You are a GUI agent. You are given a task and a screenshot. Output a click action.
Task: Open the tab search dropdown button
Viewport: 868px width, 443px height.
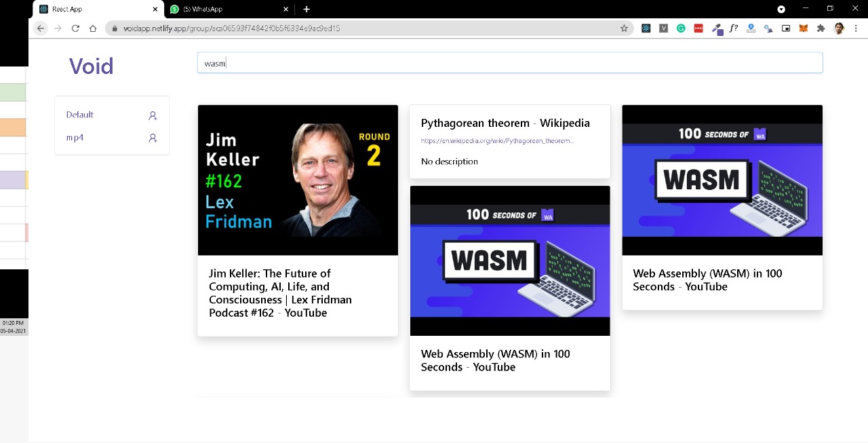781,9
